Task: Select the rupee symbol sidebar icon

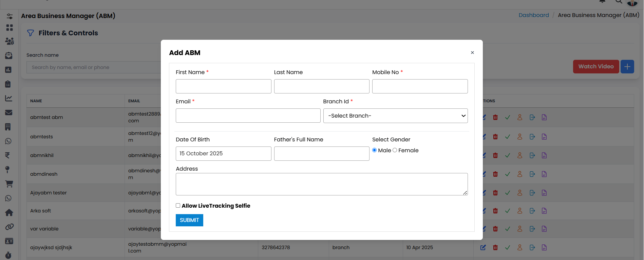Action: [x=7, y=155]
